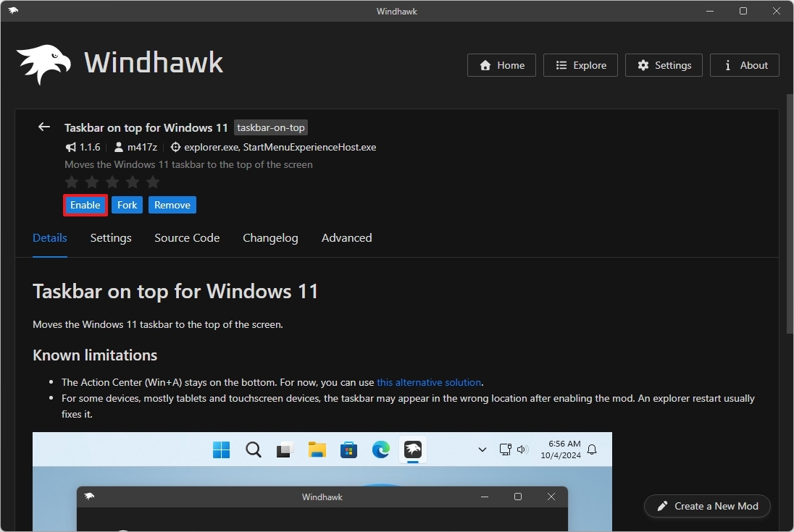Click the Settings gear icon
794x532 pixels.
click(643, 65)
